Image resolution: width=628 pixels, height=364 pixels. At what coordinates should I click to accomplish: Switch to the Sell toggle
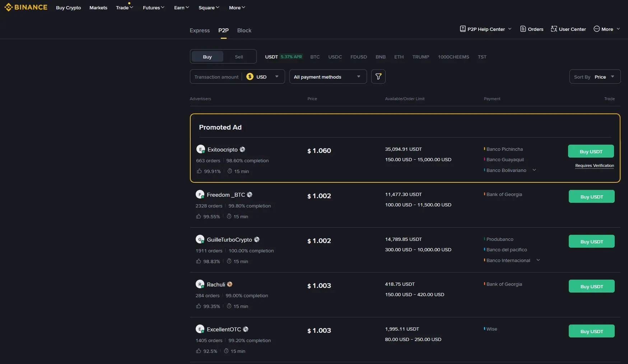(239, 57)
